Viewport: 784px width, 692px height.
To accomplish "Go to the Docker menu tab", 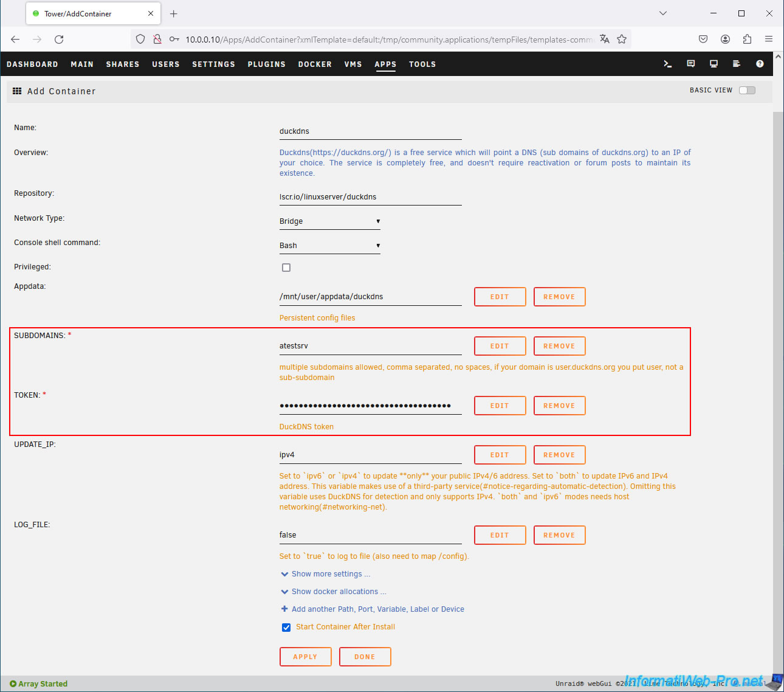I will (315, 64).
